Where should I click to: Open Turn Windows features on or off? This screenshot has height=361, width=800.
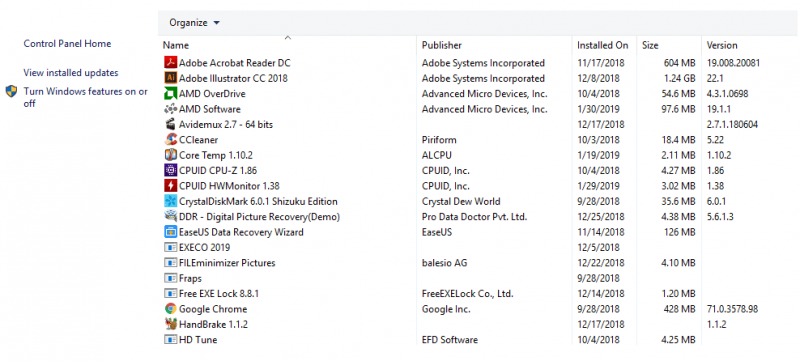[86, 97]
